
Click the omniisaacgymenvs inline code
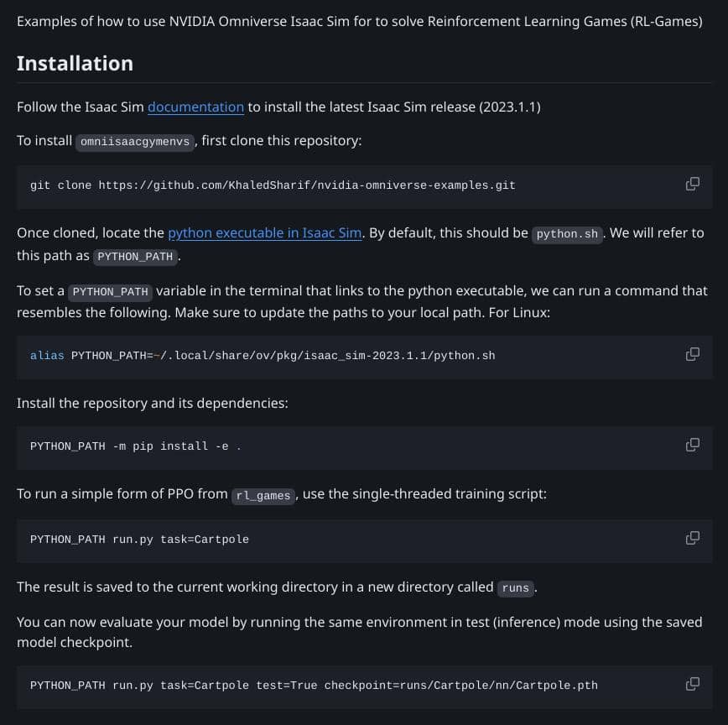[x=135, y=141]
